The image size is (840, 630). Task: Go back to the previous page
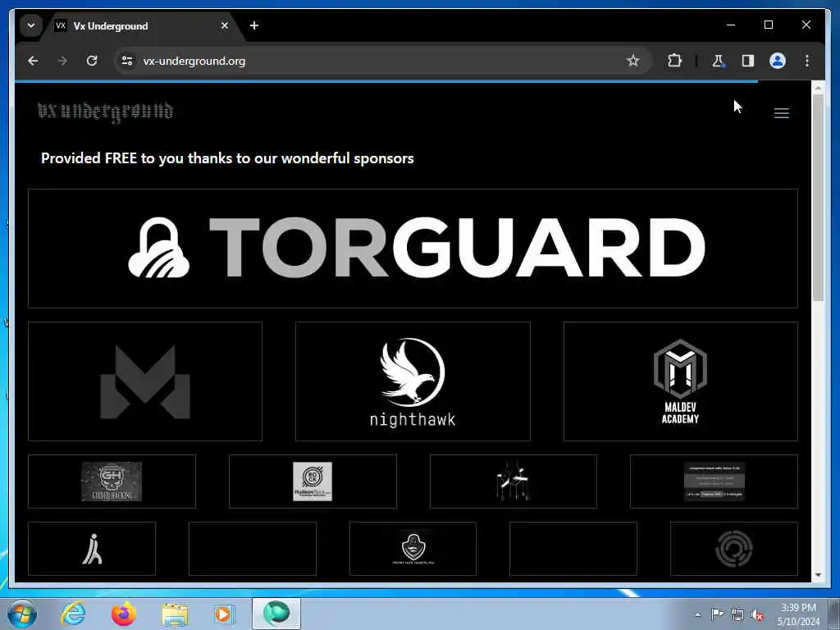click(x=33, y=61)
